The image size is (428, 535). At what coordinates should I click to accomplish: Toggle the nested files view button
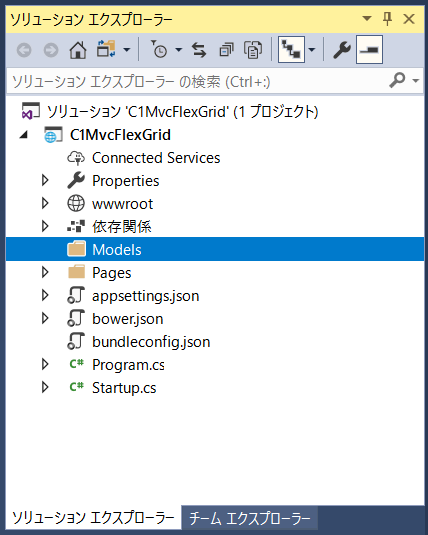(x=291, y=50)
